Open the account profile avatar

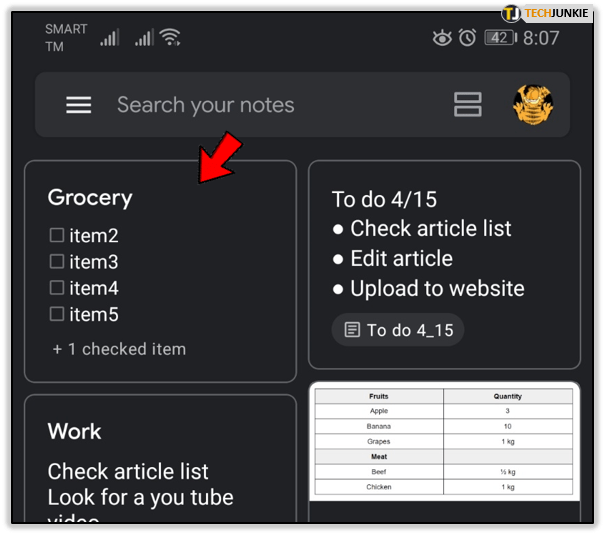(x=532, y=105)
